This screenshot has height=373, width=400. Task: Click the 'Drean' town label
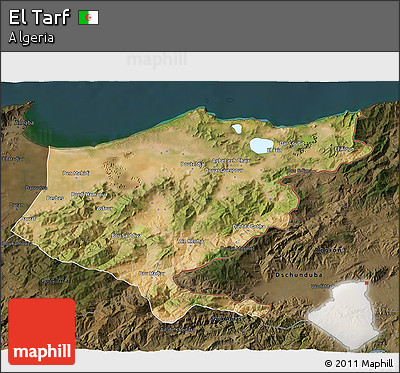click(16, 205)
